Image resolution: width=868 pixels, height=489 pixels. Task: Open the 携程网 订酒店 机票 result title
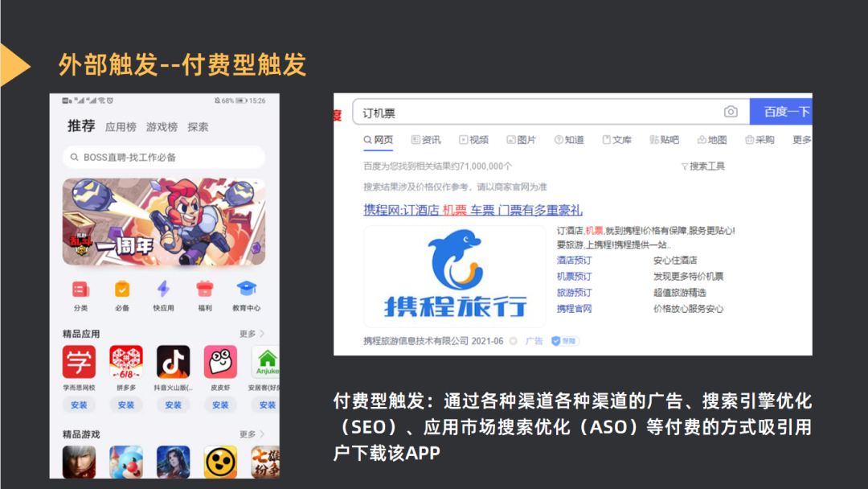473,211
